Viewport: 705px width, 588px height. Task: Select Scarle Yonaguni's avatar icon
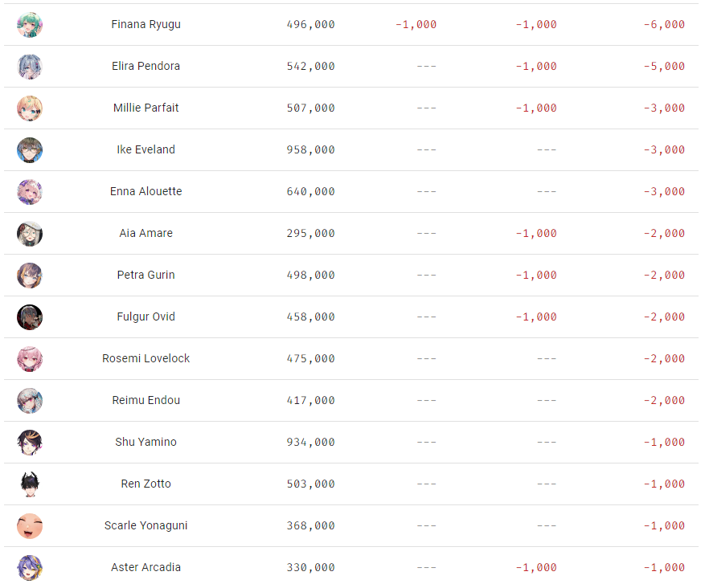(x=30, y=526)
